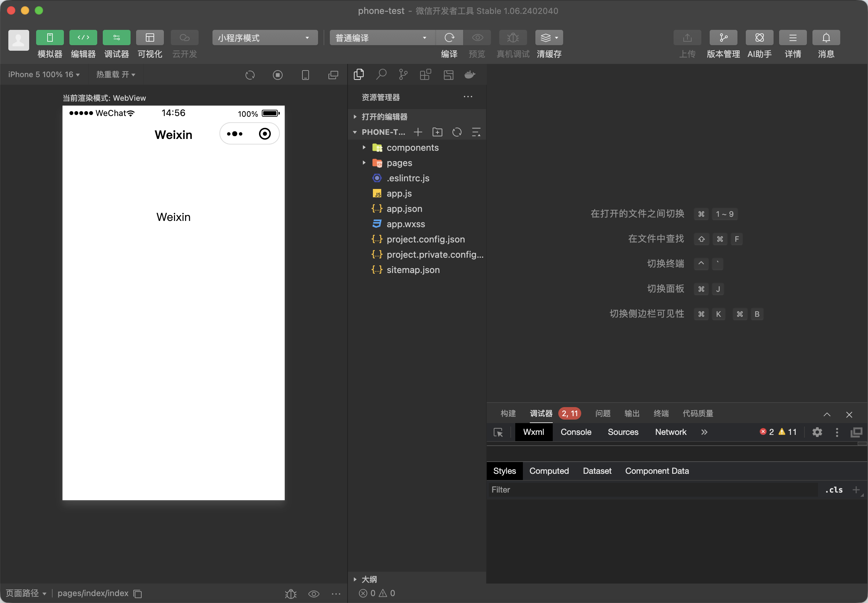Upload the project with 上传 icon
Screen dimensions: 868x603
(x=687, y=38)
